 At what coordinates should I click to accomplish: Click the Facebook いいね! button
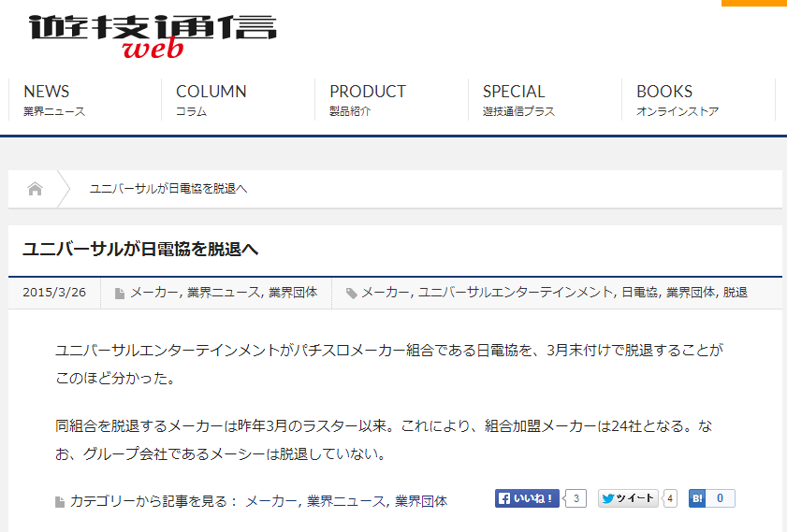click(x=527, y=498)
